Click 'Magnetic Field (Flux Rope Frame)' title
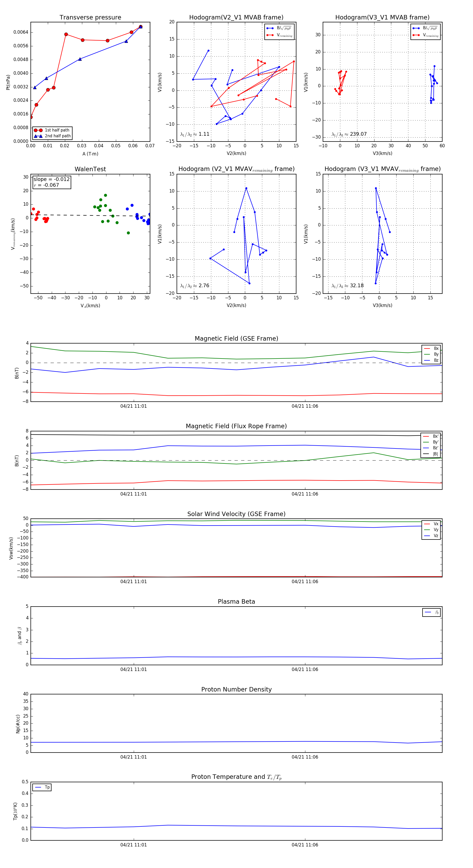Image resolution: width=473 pixels, height=868 pixels. click(x=236, y=426)
